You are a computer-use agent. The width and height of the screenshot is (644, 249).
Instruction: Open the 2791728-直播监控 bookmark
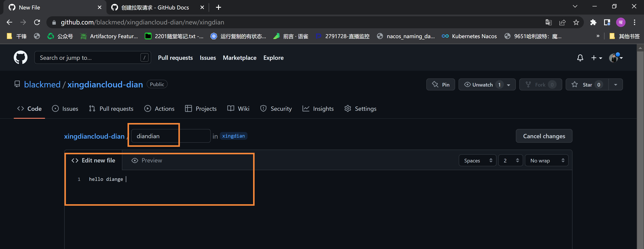pyautogui.click(x=342, y=36)
